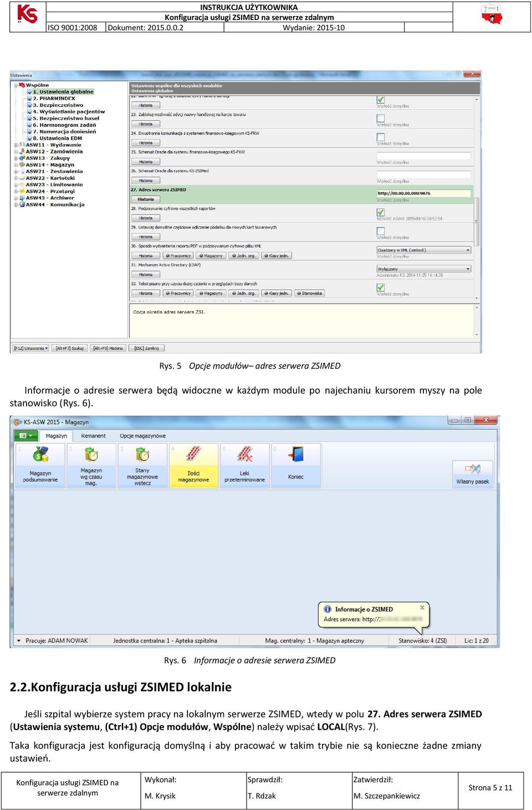Expand ASW13 - Zakupy tree node
532x810 pixels.
[x=16, y=158]
